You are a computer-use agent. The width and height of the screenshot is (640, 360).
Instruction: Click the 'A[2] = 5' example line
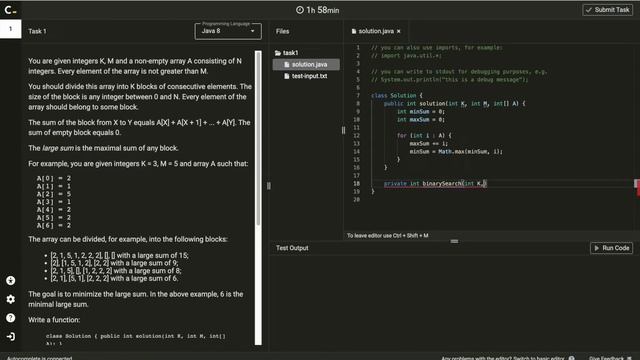coord(54,194)
